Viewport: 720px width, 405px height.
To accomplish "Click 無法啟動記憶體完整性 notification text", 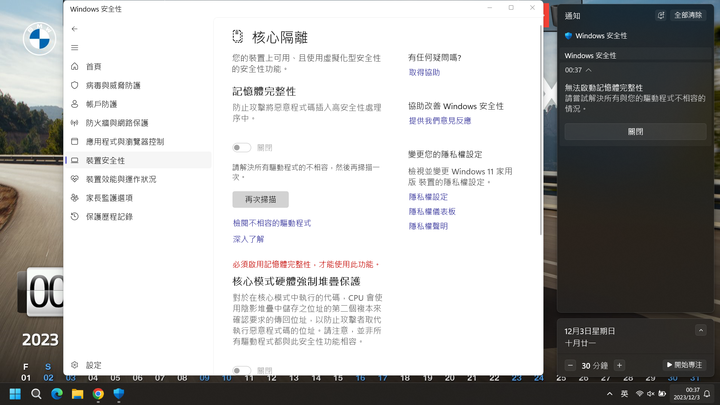I will coord(603,88).
